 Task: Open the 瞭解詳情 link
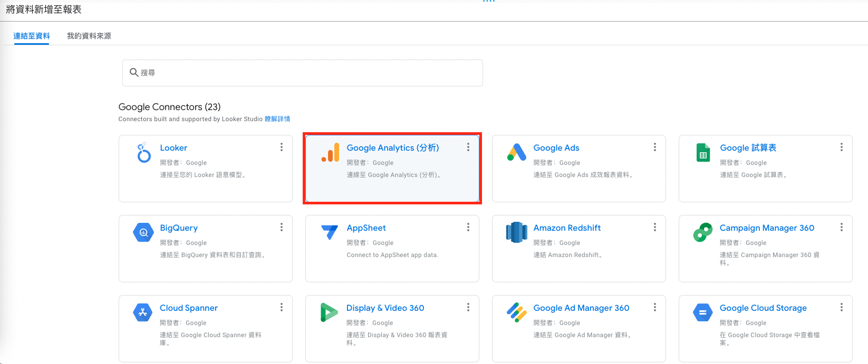pyautogui.click(x=277, y=119)
